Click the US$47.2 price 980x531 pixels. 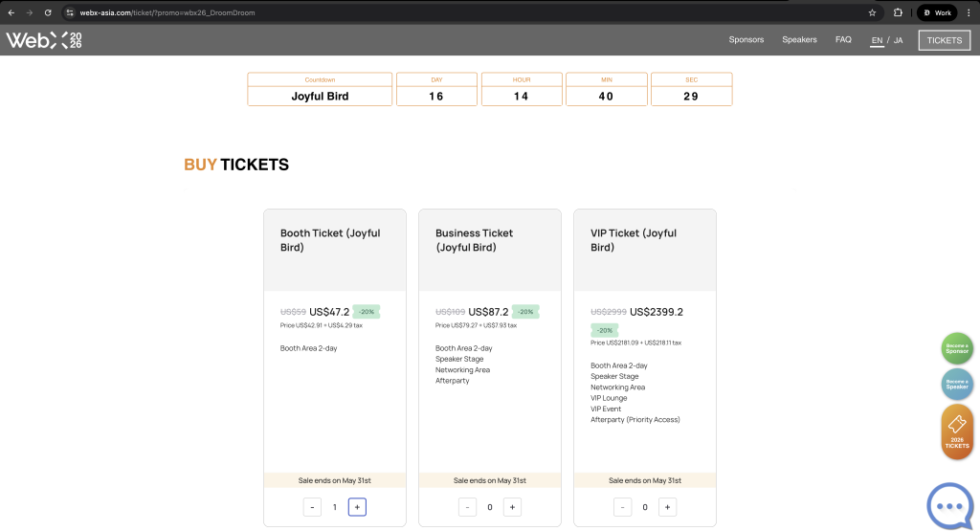point(329,312)
